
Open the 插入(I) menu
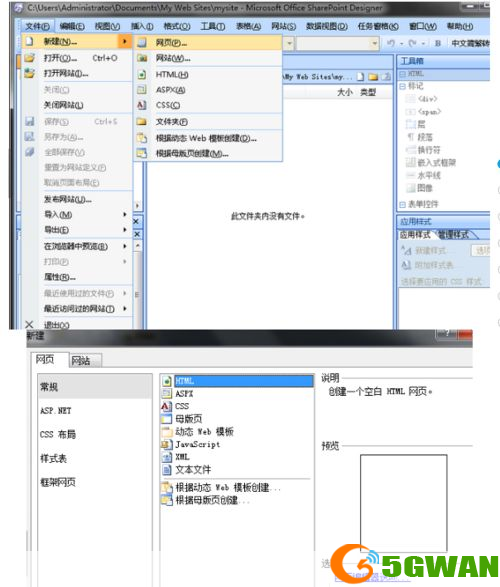[x=142, y=27]
